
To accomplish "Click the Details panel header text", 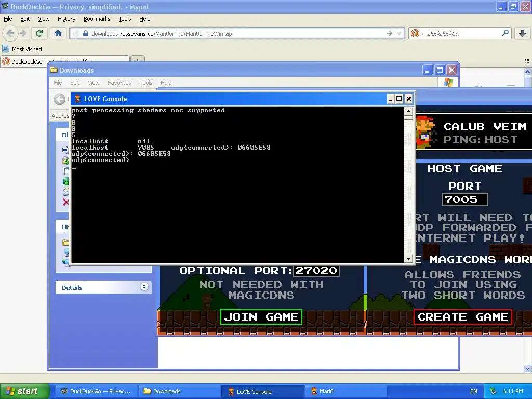I will (x=72, y=288).
